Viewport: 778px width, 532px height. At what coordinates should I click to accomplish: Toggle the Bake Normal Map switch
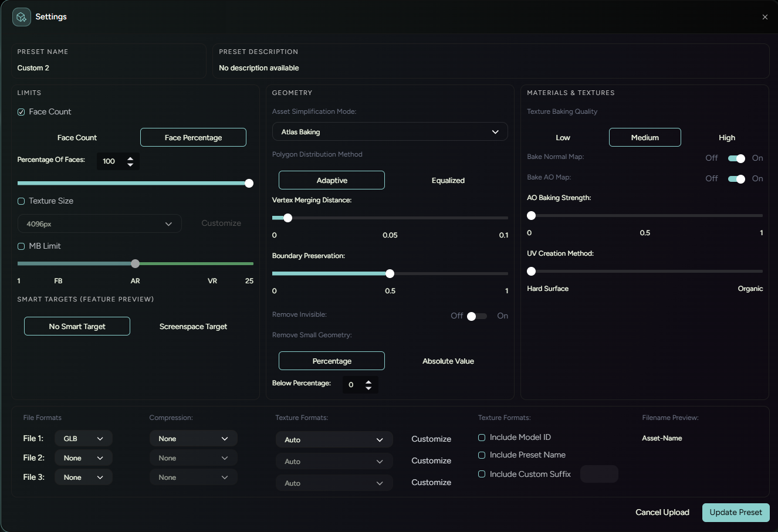tap(736, 158)
